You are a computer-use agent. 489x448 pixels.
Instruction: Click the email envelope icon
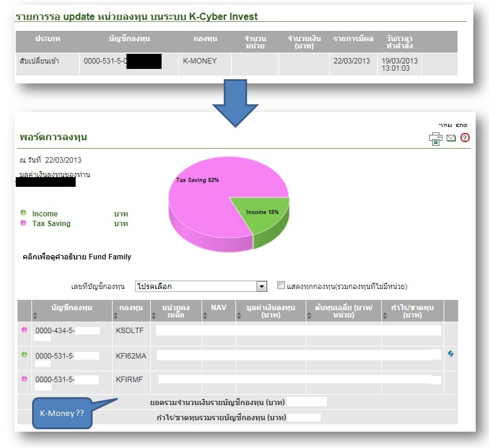pyautogui.click(x=451, y=138)
